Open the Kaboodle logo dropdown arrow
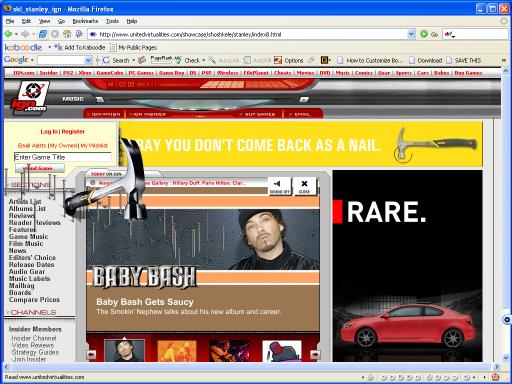Screen dimensions: 512x384 [x=49, y=47]
